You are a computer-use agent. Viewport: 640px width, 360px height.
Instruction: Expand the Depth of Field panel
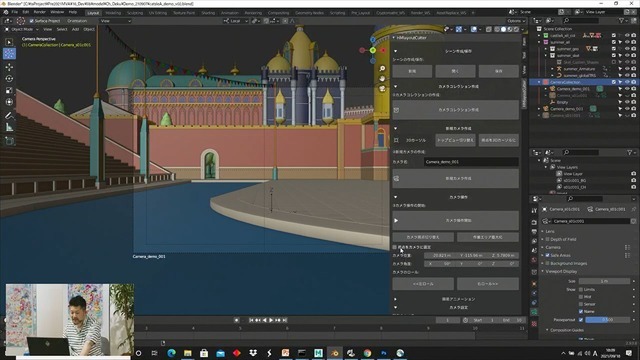pos(543,240)
